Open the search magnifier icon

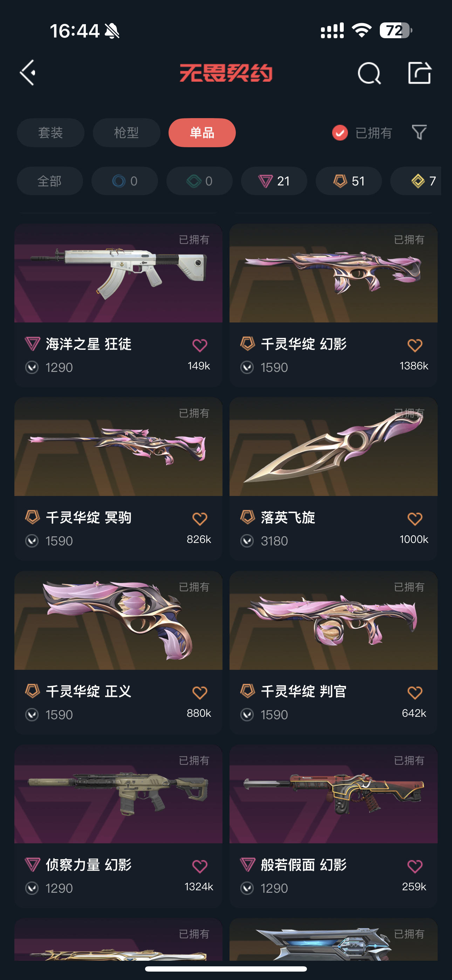369,73
